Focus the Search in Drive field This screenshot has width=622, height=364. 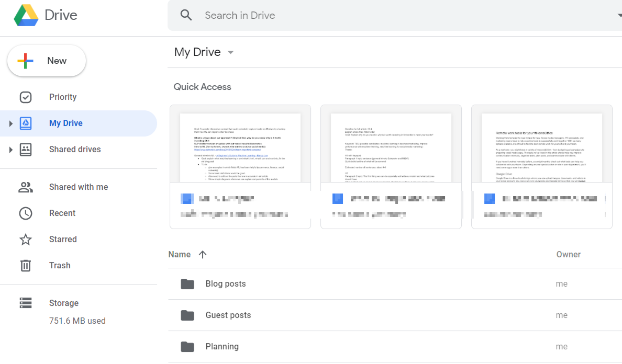[x=366, y=15]
